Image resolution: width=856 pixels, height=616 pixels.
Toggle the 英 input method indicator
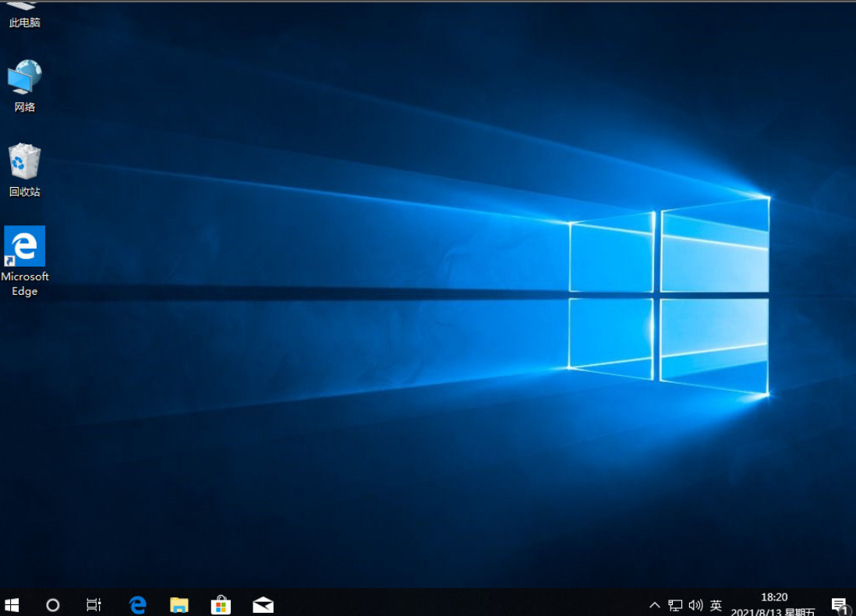click(716, 605)
